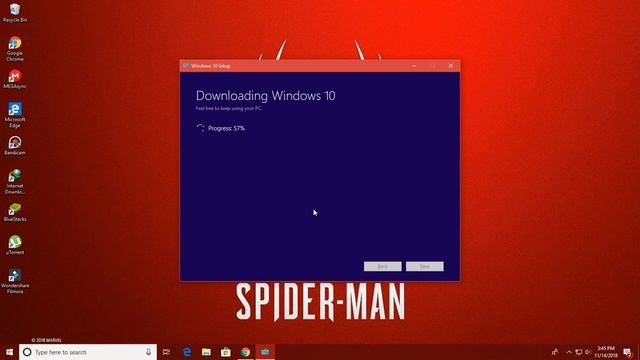The height and width of the screenshot is (360, 640).
Task: Launch Bandicam from the desktop
Action: point(15,146)
